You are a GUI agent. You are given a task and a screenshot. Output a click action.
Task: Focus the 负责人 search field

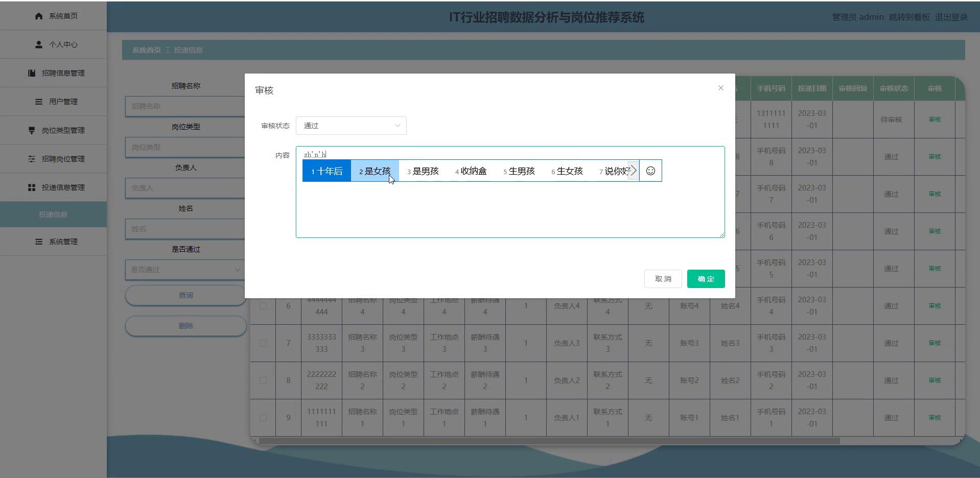coord(185,188)
